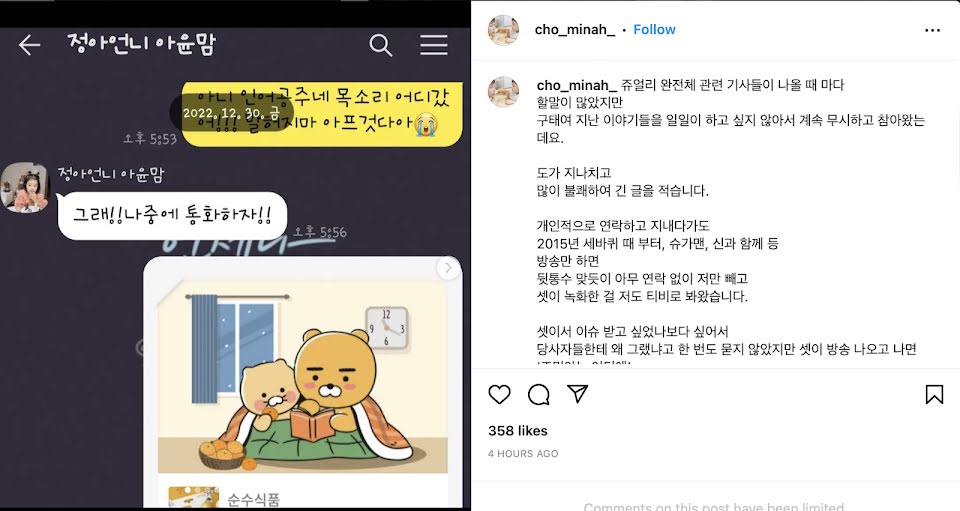Like the post with the heart icon
The image size is (960, 511).
pyautogui.click(x=500, y=394)
